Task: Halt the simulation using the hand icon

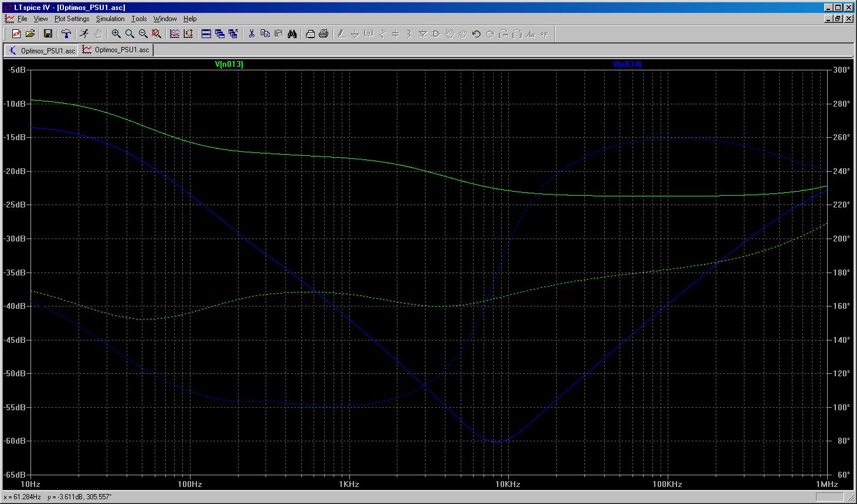Action: pos(98,34)
